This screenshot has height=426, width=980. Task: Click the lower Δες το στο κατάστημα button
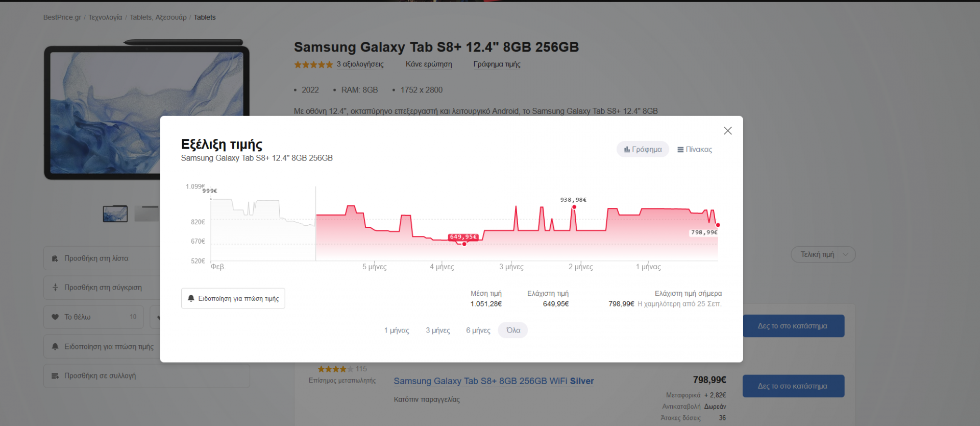[x=793, y=386]
